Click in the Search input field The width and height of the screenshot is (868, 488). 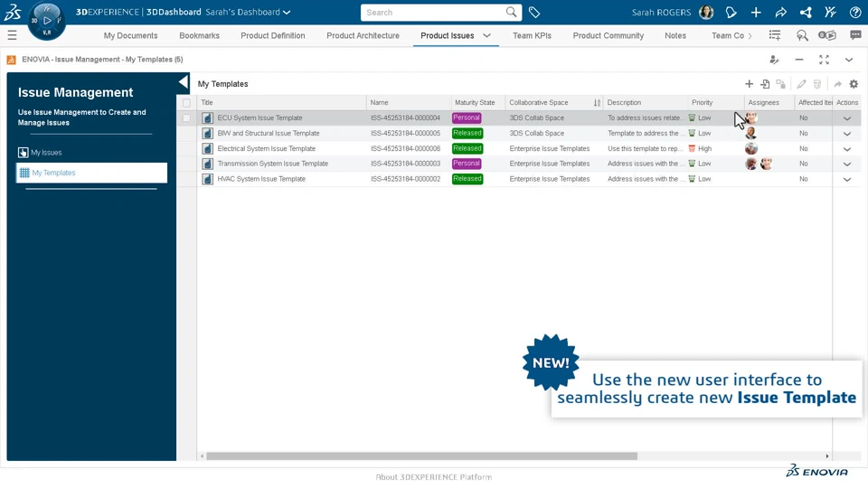[432, 12]
